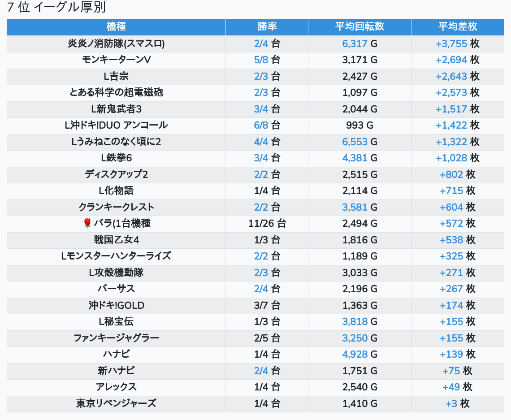Image resolution: width=511 pixels, height=420 pixels.
Task: Click the +3,755 枚 average difference value
Action: pos(457,43)
